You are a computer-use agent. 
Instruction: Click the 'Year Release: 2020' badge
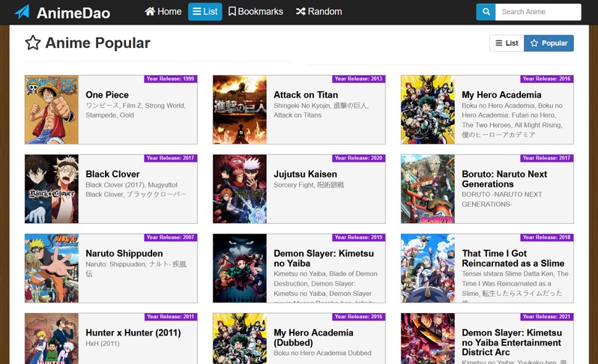(x=358, y=158)
